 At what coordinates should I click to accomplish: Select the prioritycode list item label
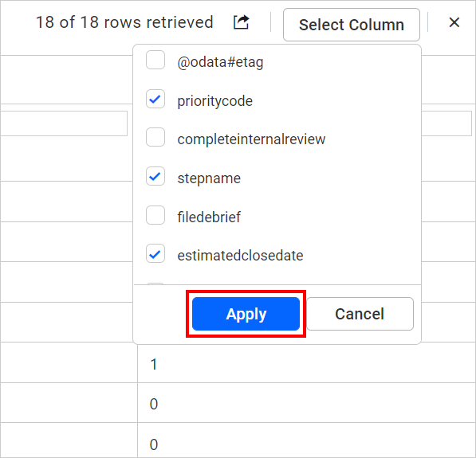click(x=215, y=101)
